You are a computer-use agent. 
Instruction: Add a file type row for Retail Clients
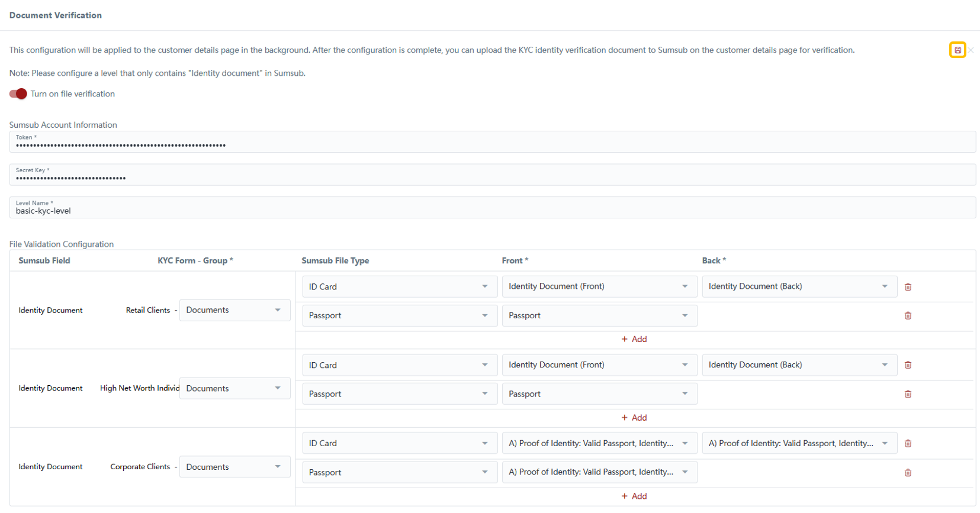click(x=634, y=339)
